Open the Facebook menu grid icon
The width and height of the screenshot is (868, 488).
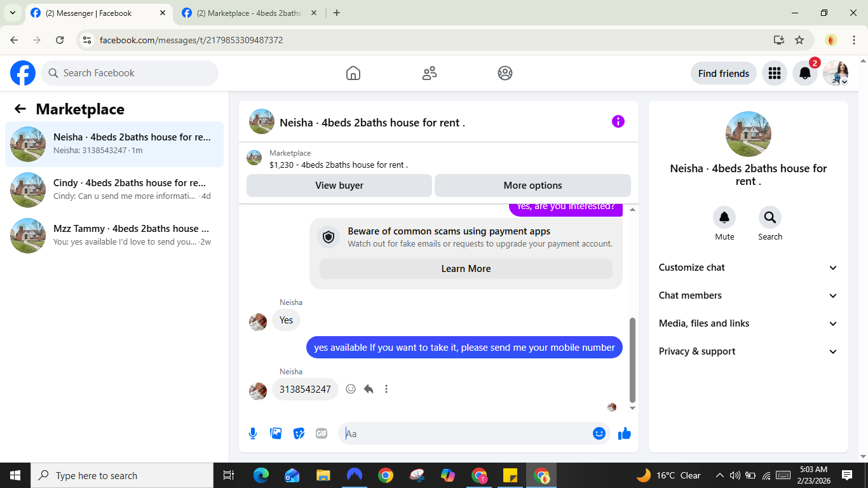774,73
